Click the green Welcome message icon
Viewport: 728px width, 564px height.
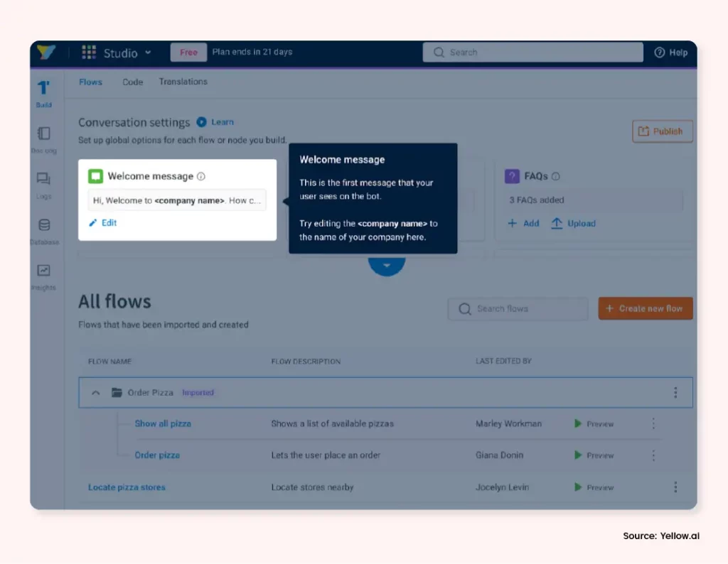[x=95, y=176]
